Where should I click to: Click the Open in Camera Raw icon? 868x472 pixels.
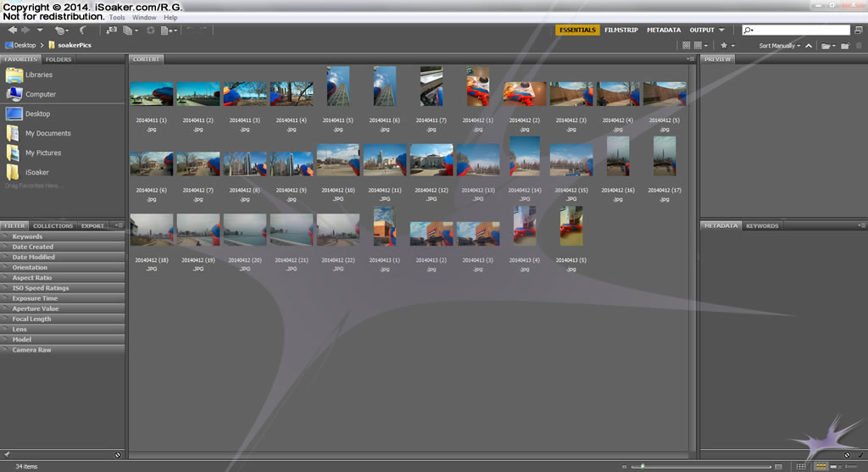(150, 31)
